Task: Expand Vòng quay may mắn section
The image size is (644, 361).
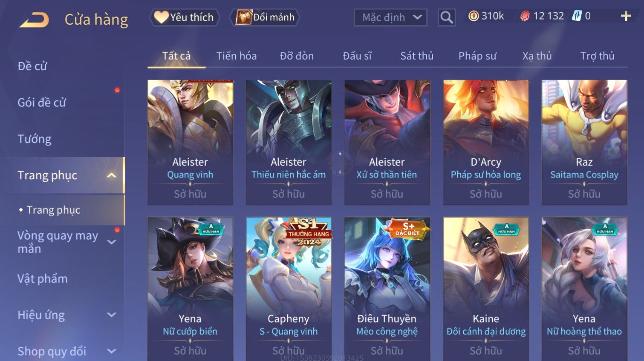Action: click(112, 242)
